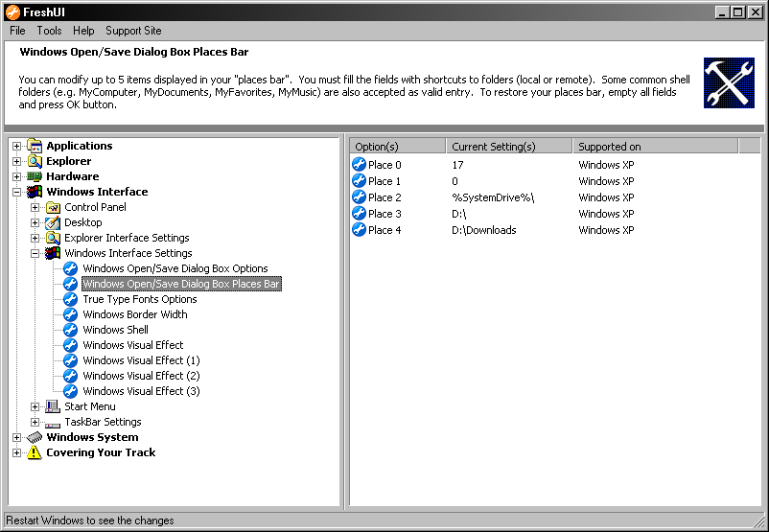Expand the Control Panel node
Viewport: 769px width, 532px height.
coord(35,207)
